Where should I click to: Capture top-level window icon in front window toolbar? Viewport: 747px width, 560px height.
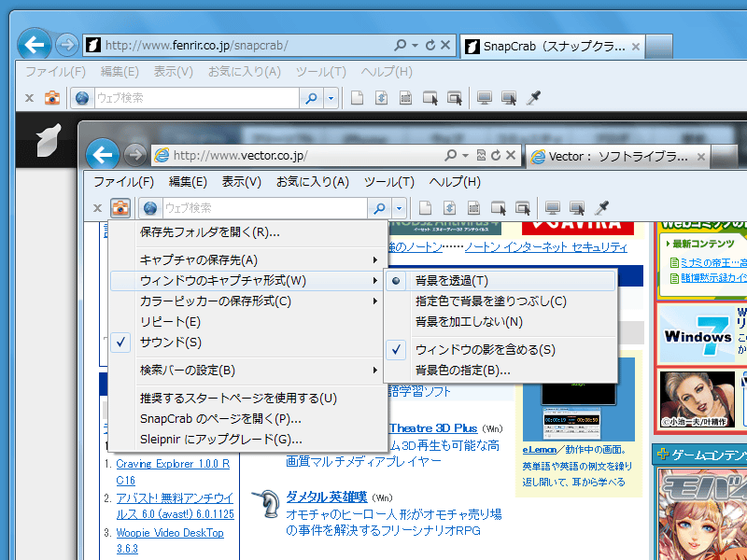point(523,208)
